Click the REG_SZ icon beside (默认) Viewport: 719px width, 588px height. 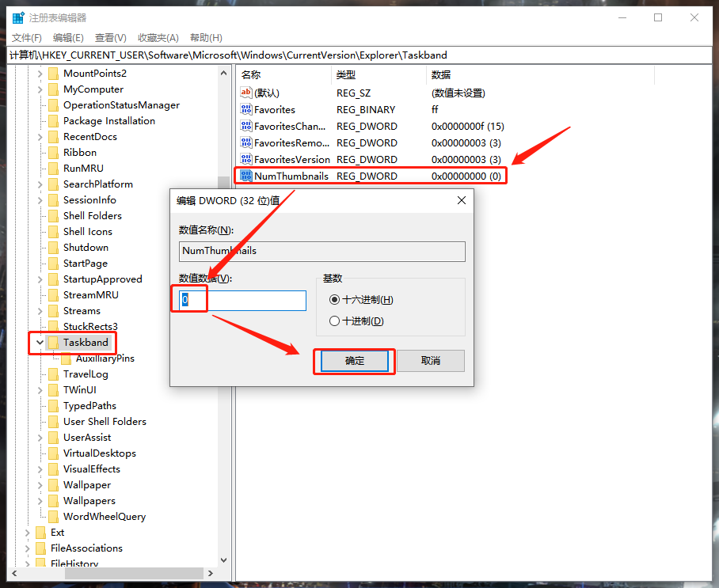[x=245, y=93]
